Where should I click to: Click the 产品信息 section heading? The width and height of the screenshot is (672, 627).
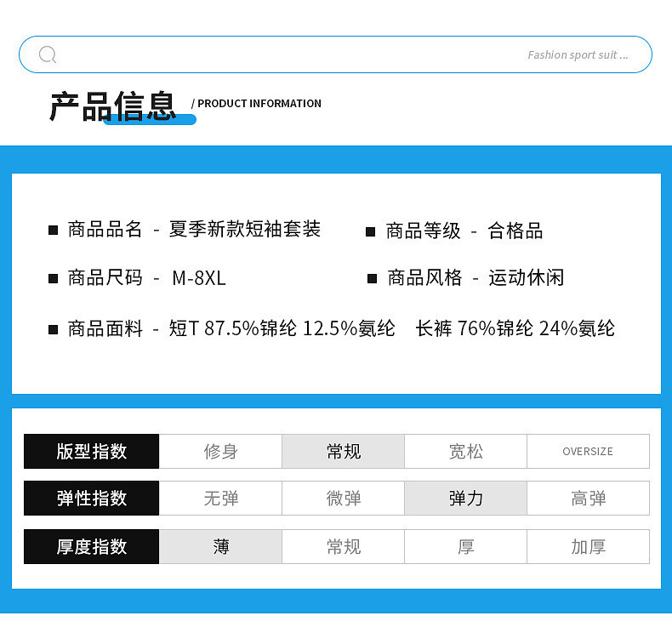pyautogui.click(x=113, y=106)
